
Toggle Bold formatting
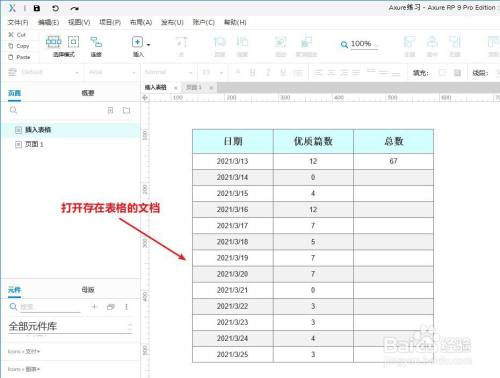coord(253,72)
